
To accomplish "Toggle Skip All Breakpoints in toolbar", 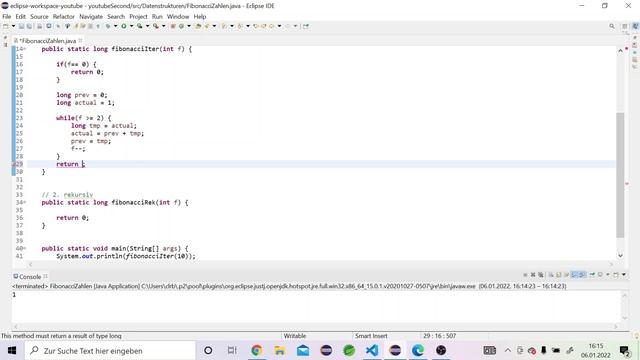I will tap(58, 26).
